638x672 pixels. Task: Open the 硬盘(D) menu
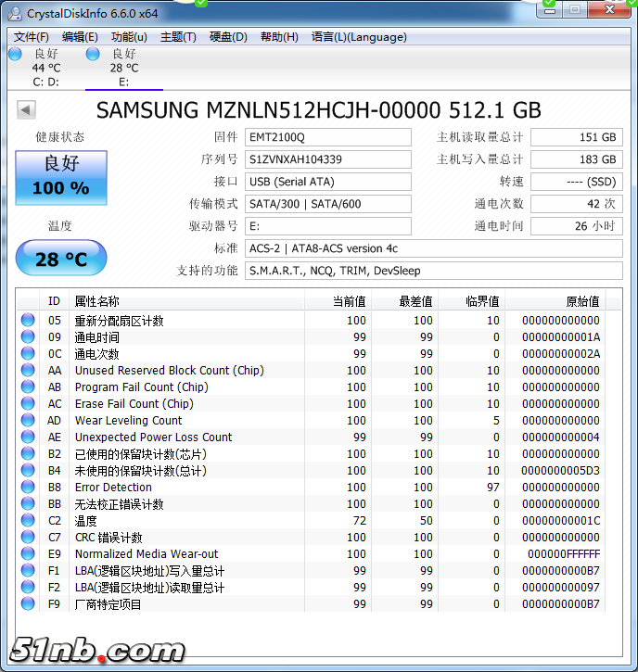click(x=228, y=37)
